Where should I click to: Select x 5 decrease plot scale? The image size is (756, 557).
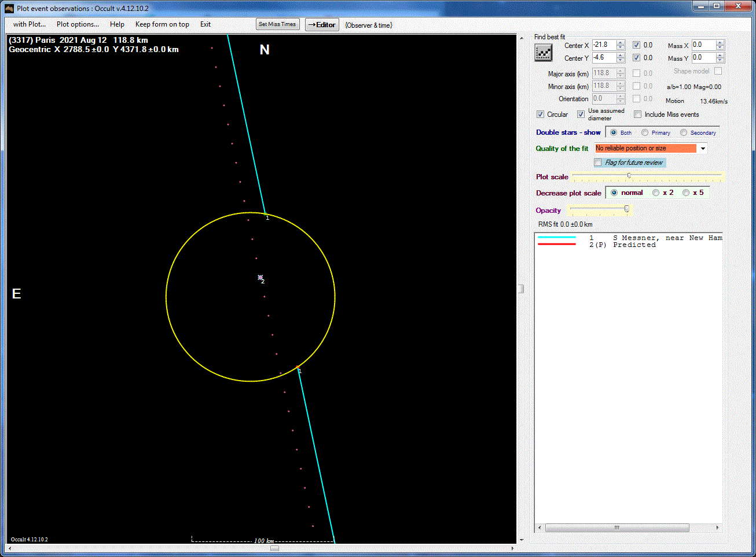point(686,193)
